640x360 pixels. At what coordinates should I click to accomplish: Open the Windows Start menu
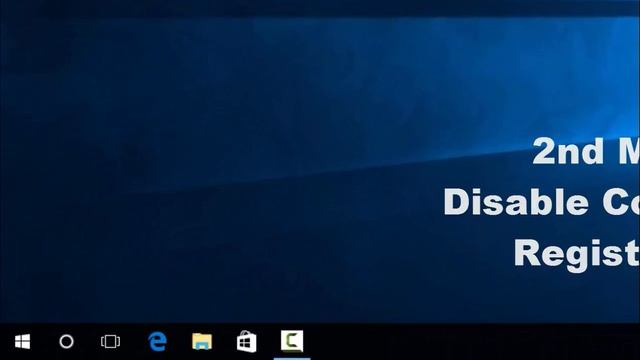point(22,342)
